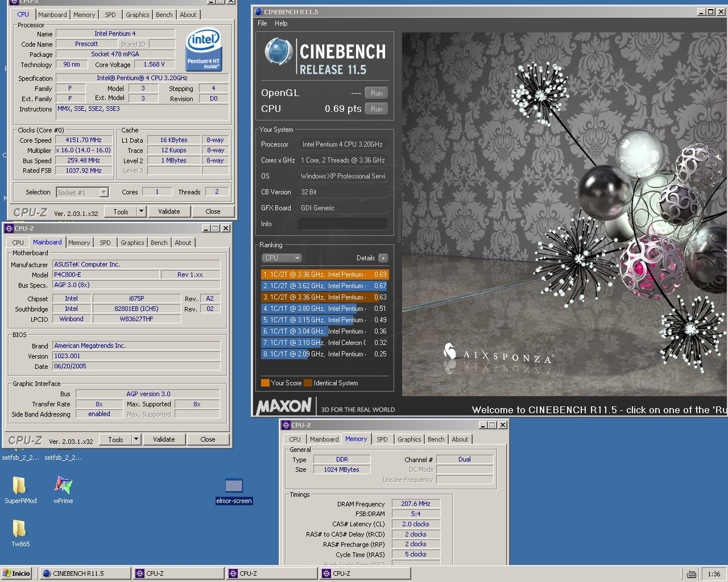Click the GFX Board GDI Generic field
The height and width of the screenshot is (582, 728).
(x=343, y=208)
